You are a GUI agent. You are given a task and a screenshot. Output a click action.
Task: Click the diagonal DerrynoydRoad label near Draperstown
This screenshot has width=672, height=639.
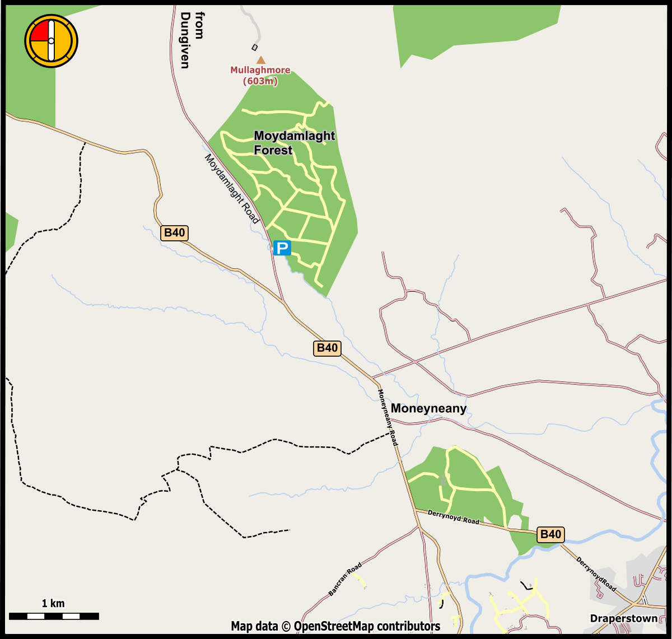pos(596,575)
